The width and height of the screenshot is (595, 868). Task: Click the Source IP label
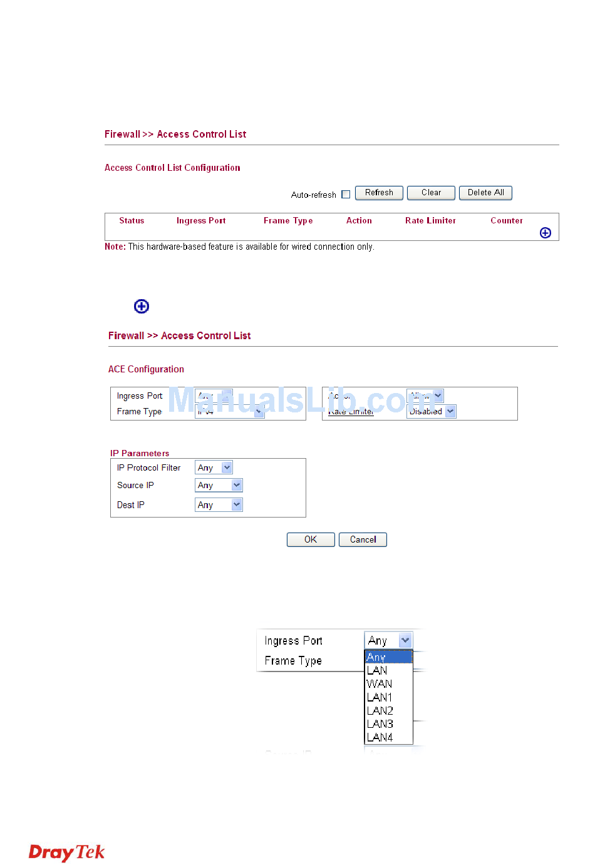(135, 485)
